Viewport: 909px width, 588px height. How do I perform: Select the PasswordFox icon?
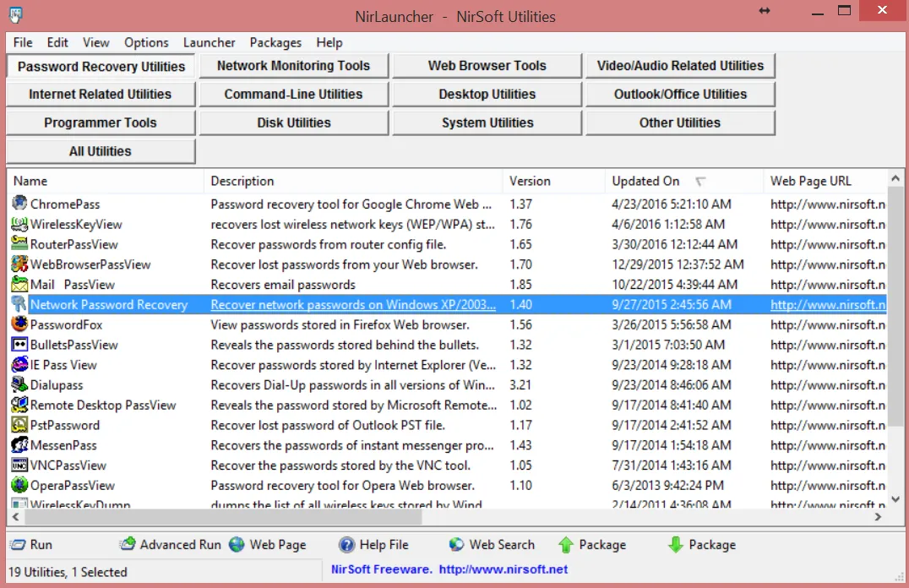[x=19, y=324]
